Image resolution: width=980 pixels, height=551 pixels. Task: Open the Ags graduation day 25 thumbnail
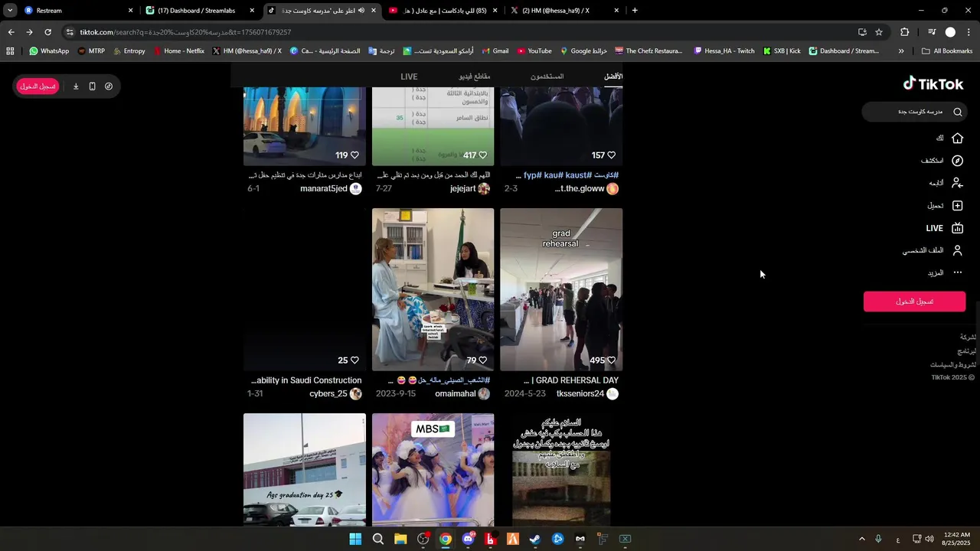coord(305,470)
